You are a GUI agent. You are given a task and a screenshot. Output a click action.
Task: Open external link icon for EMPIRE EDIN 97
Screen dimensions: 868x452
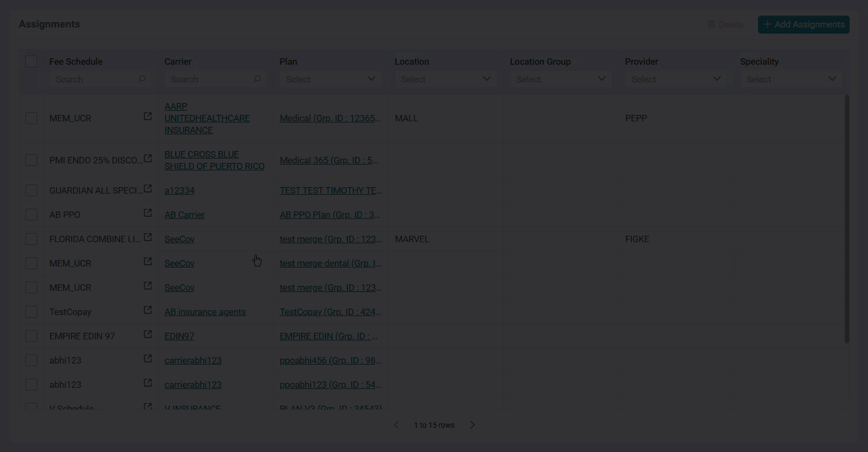coord(147,334)
